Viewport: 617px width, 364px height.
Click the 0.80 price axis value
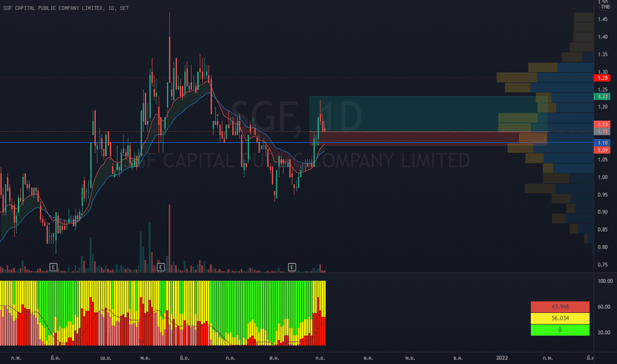pyautogui.click(x=602, y=247)
